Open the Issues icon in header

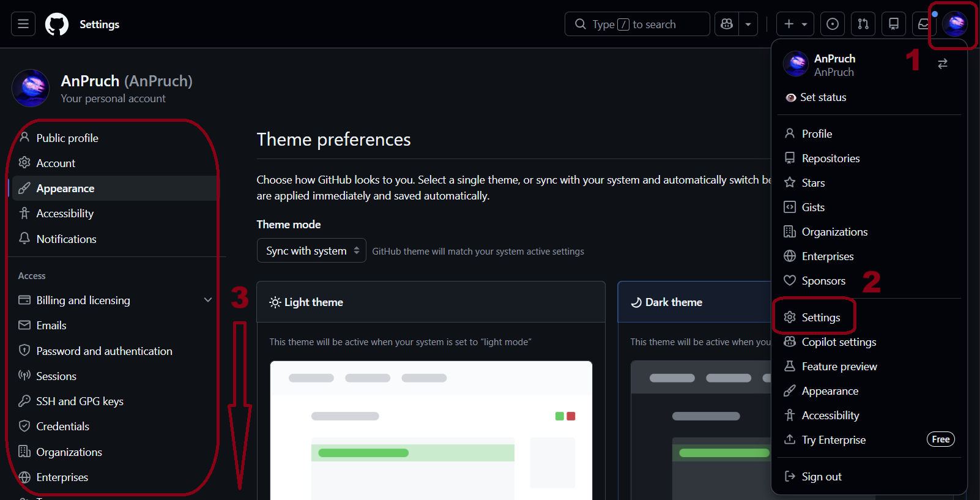pyautogui.click(x=833, y=24)
